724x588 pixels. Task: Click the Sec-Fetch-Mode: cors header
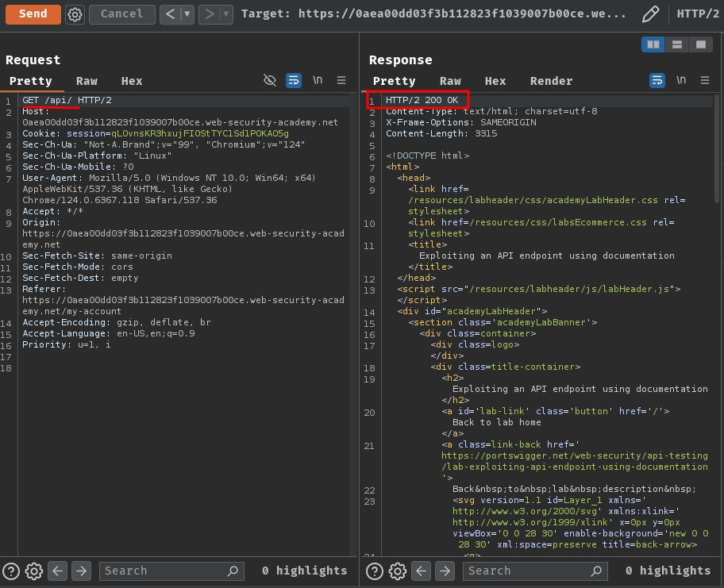pyautogui.click(x=78, y=267)
